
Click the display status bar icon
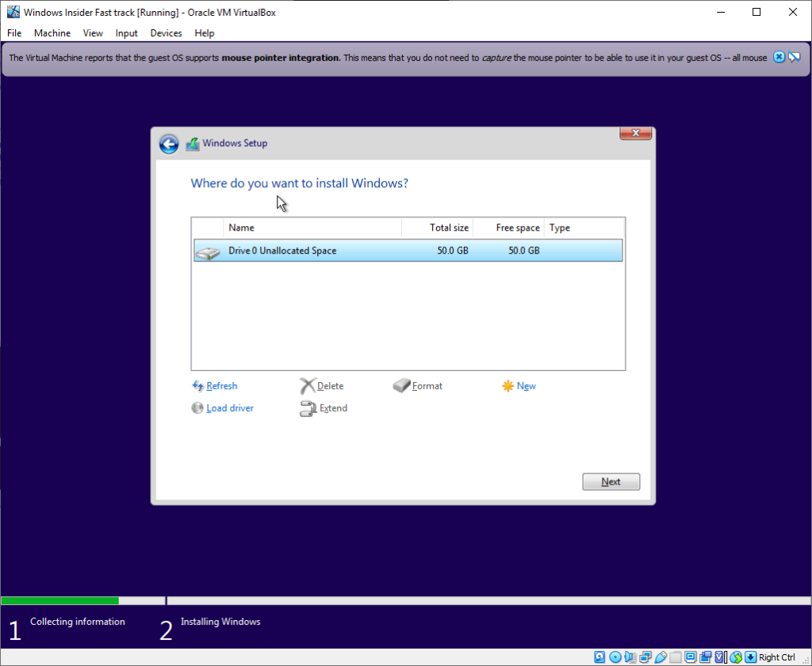point(691,657)
